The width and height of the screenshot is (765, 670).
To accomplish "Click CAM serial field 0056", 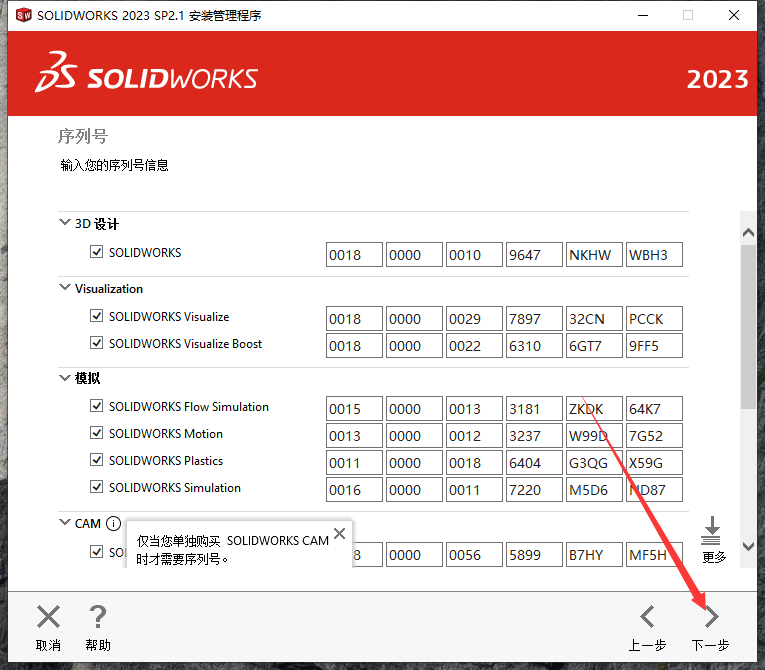I will click(x=474, y=554).
